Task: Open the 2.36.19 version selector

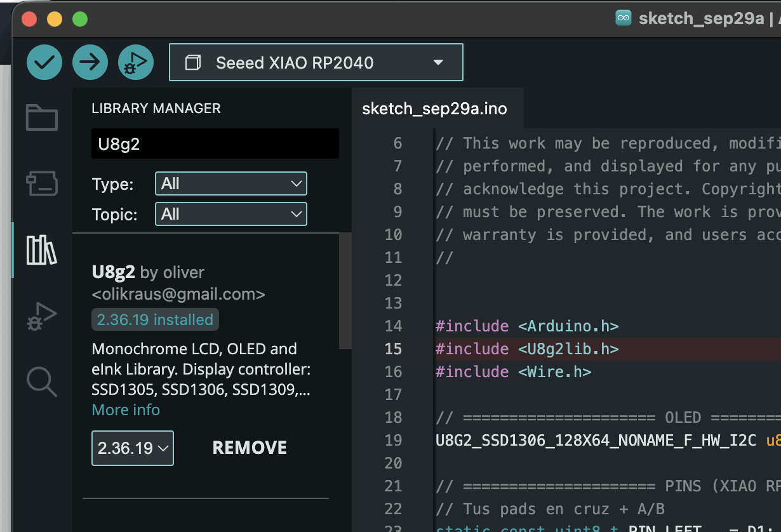Action: 133,448
